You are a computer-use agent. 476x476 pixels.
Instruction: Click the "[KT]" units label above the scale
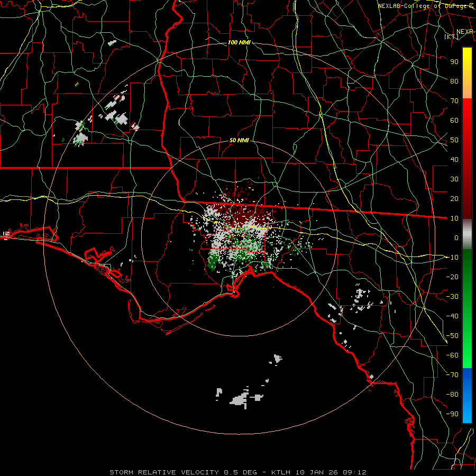coord(452,36)
